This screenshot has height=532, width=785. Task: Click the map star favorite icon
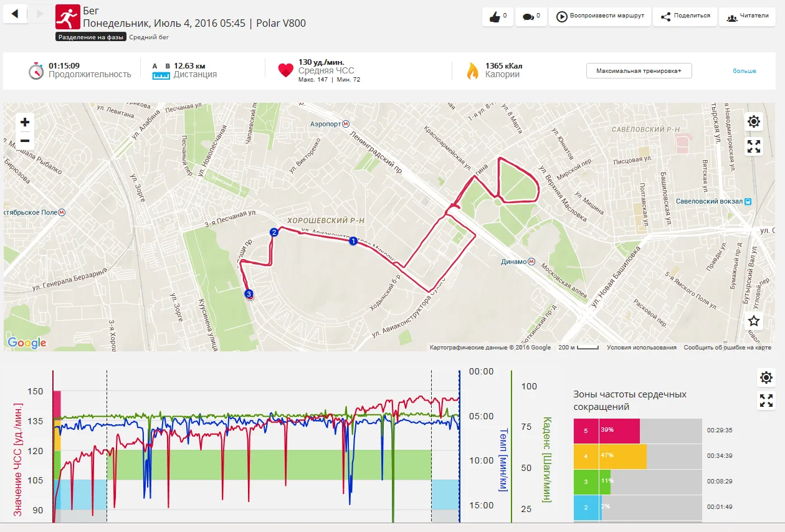[x=754, y=321]
